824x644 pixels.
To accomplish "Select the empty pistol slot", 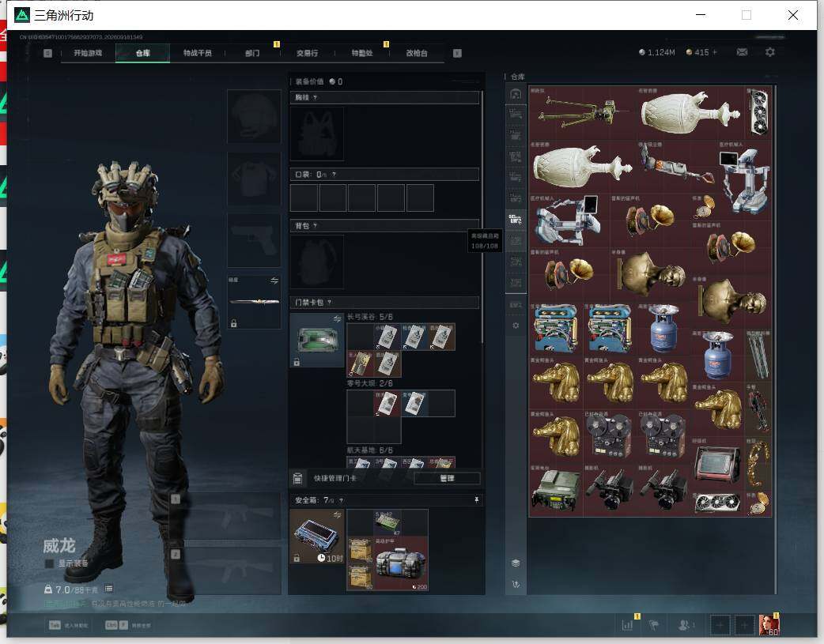I will tap(254, 240).
